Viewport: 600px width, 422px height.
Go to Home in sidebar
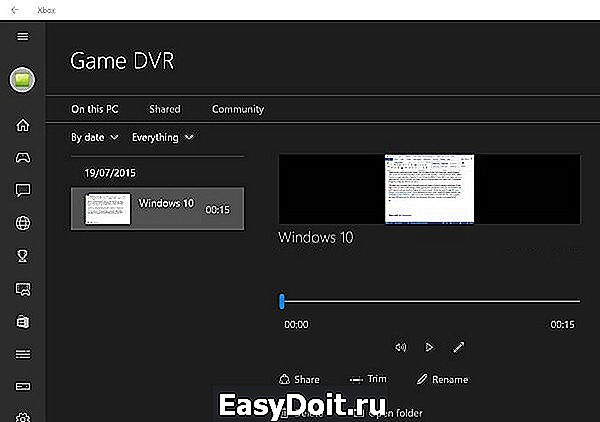pos(23,125)
